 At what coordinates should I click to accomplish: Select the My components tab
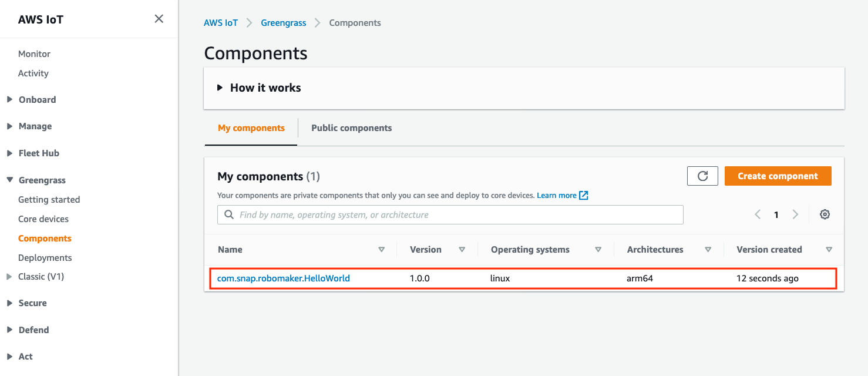tap(251, 127)
